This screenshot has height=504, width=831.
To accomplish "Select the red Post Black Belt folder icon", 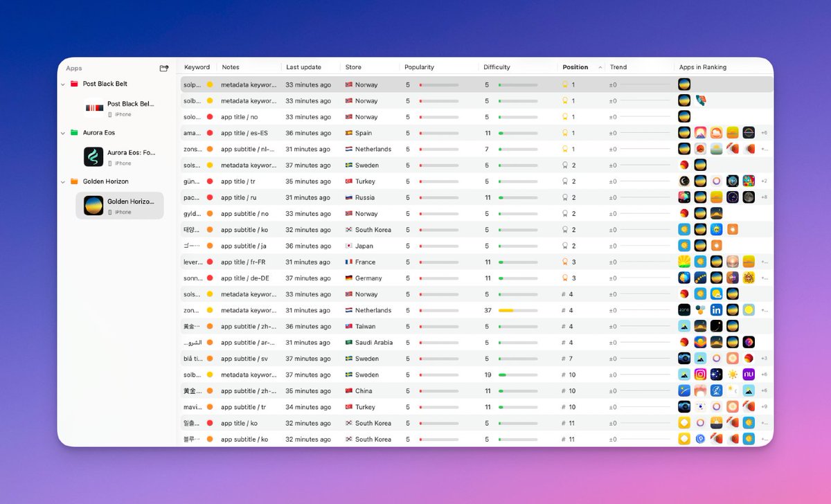I will [74, 84].
